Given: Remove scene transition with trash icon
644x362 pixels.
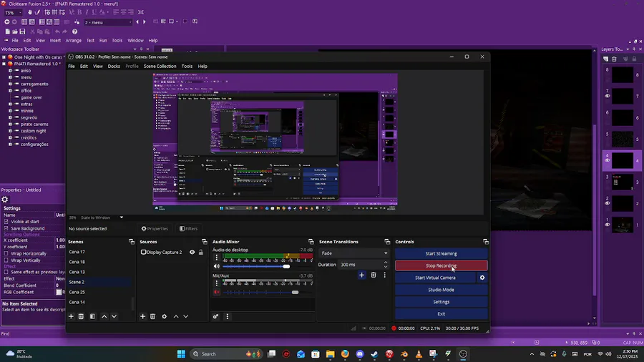Looking at the screenshot, I should 374,275.
